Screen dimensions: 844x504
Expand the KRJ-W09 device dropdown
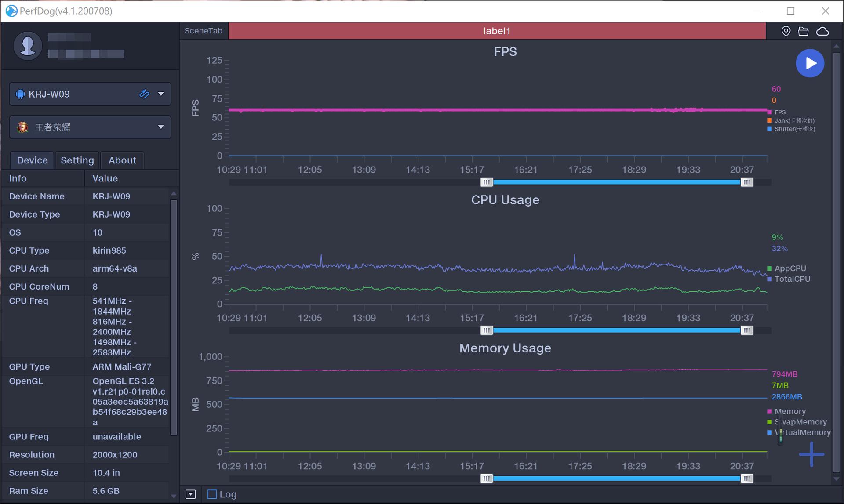coord(161,94)
